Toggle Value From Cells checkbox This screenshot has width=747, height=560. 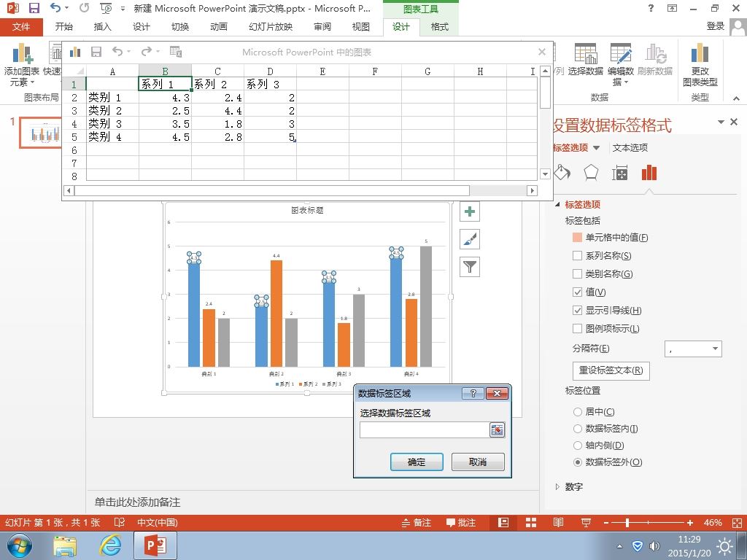[x=578, y=237]
